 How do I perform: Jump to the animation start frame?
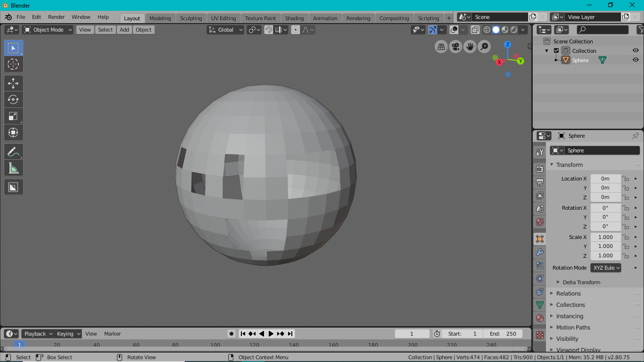(243, 334)
